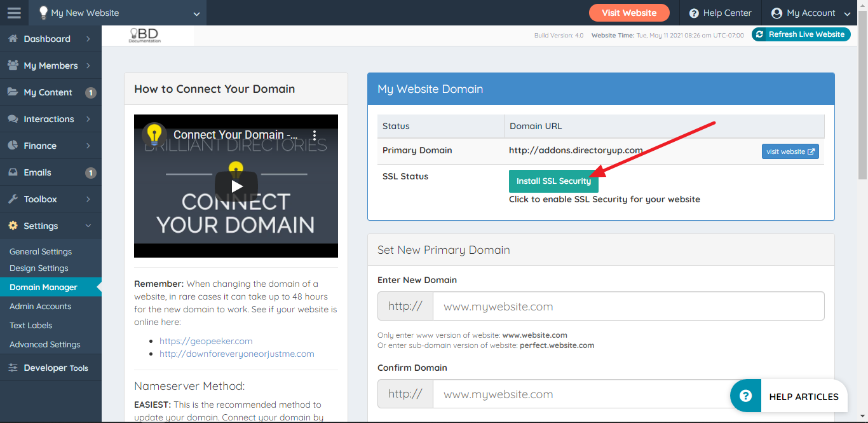The image size is (868, 423).
Task: Click the Install SSL Security button
Action: (x=553, y=181)
